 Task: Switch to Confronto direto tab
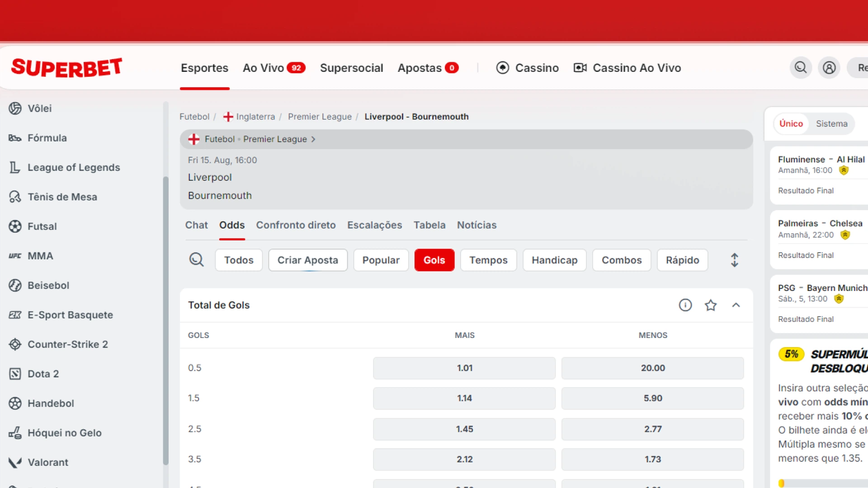click(x=296, y=225)
